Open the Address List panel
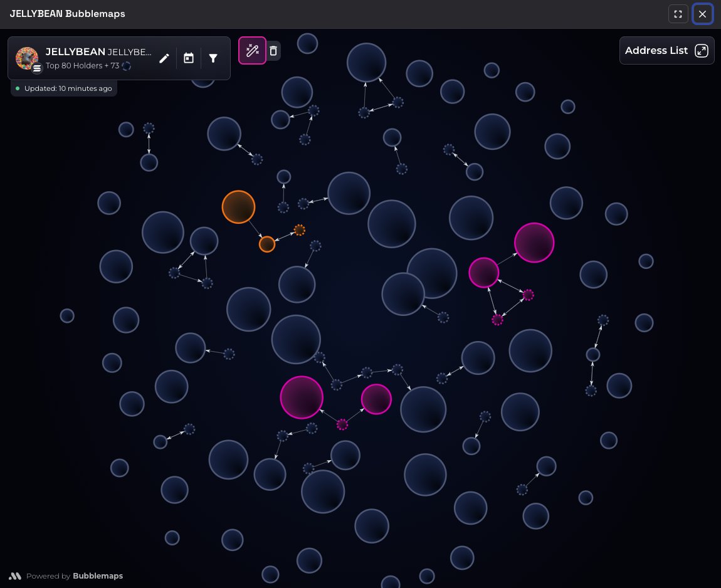 click(x=666, y=51)
